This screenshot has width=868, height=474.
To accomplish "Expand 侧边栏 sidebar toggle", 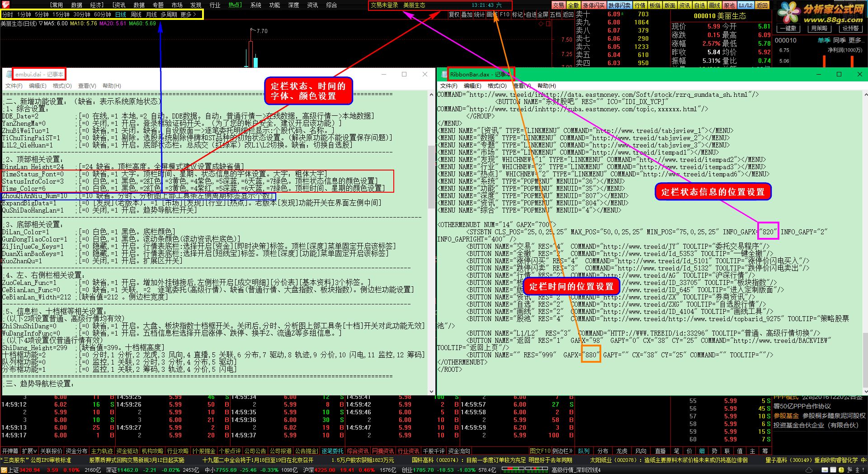I will (x=563, y=451).
